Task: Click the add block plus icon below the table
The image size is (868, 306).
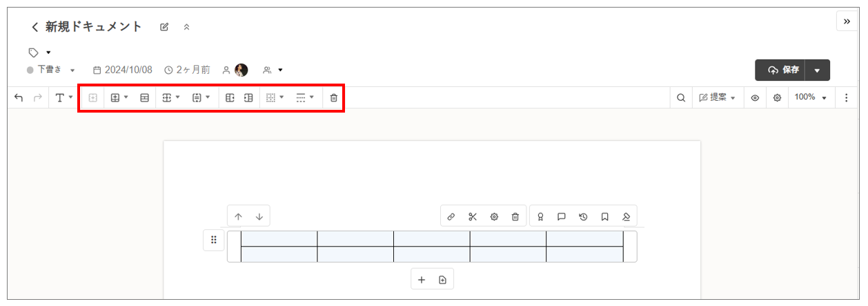Action: pyautogui.click(x=422, y=280)
